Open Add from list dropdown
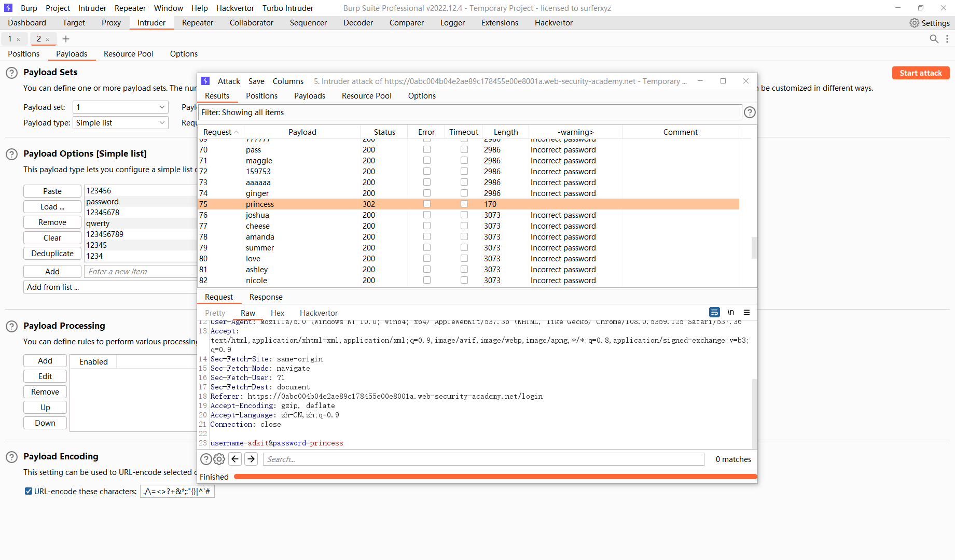Image resolution: width=955 pixels, height=560 pixels. click(110, 287)
